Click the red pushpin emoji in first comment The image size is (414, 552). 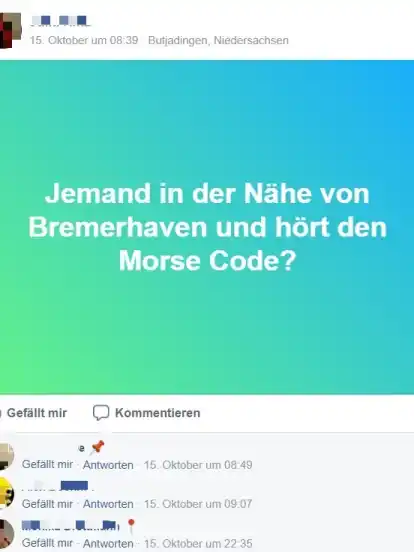[98, 448]
